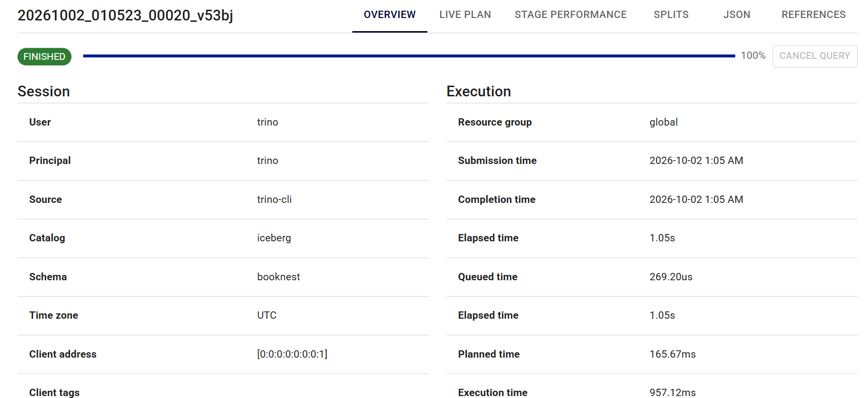
Task: Select the Planned time value 165.67ms
Action: click(x=673, y=354)
